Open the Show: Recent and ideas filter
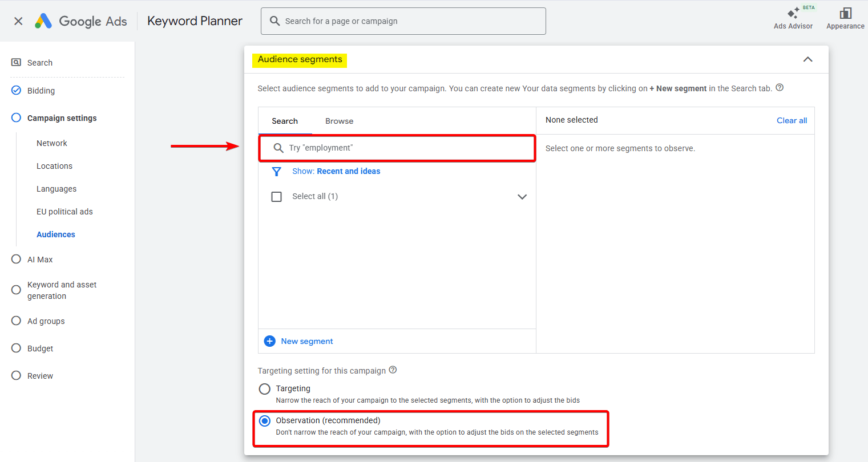The image size is (868, 462). tap(336, 171)
